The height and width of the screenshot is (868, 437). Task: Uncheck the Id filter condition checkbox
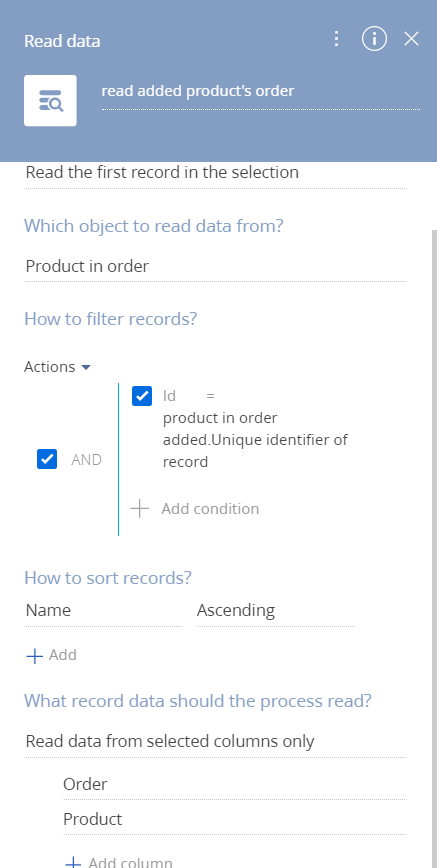tap(142, 396)
